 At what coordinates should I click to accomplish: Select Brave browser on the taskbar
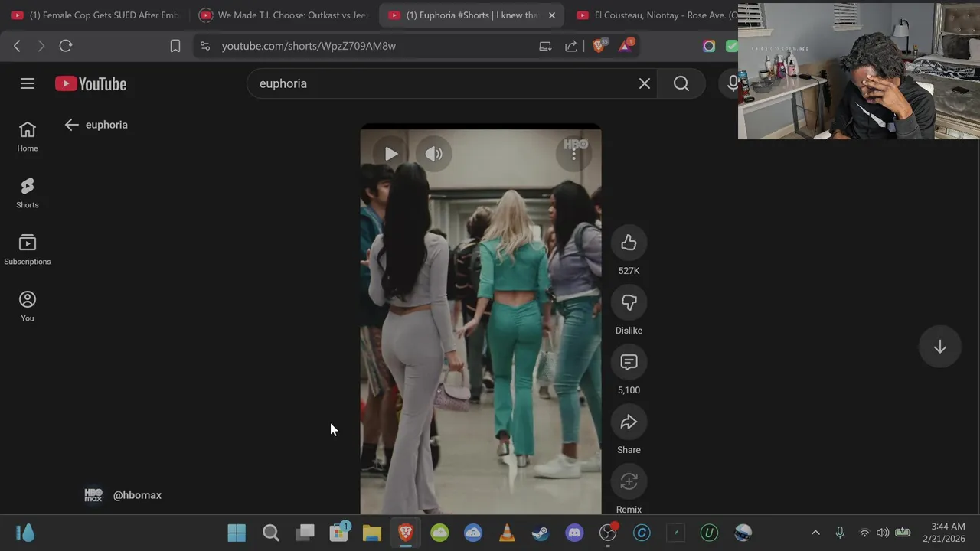coord(406,533)
